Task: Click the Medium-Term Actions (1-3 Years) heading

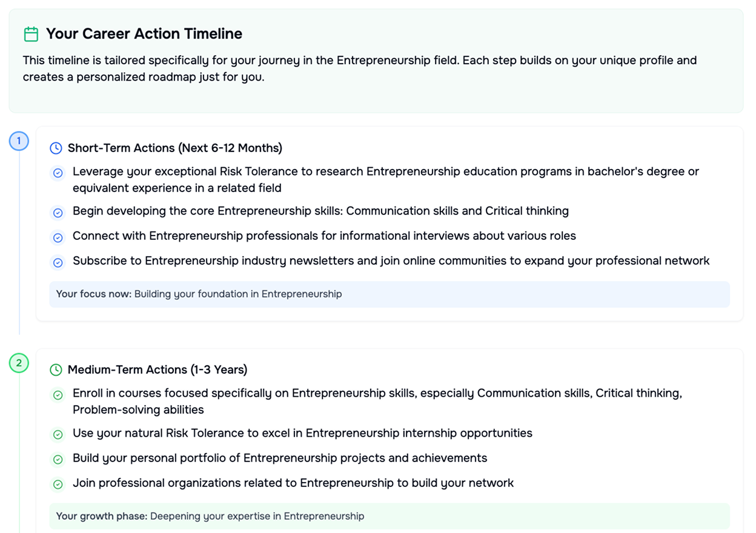Action: coord(157,369)
